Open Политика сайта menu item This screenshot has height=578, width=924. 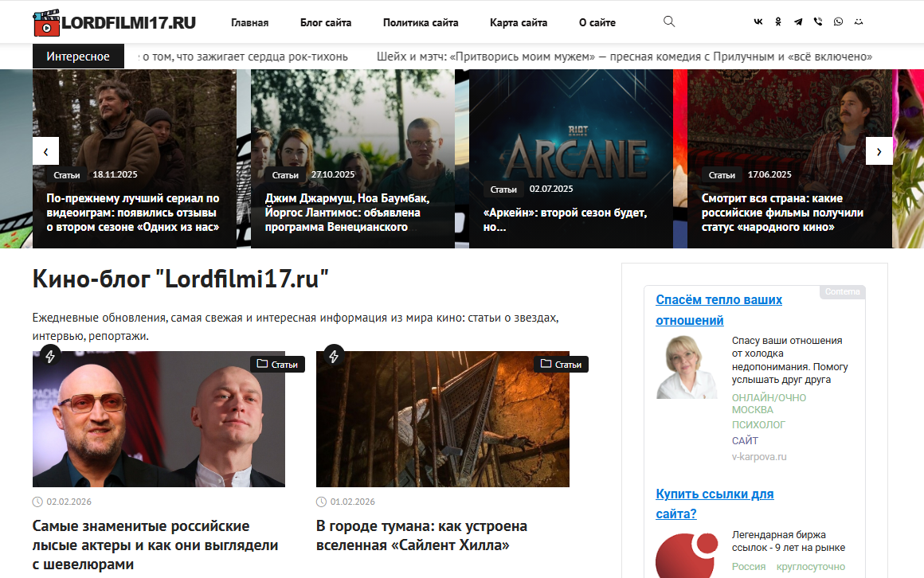tap(421, 22)
